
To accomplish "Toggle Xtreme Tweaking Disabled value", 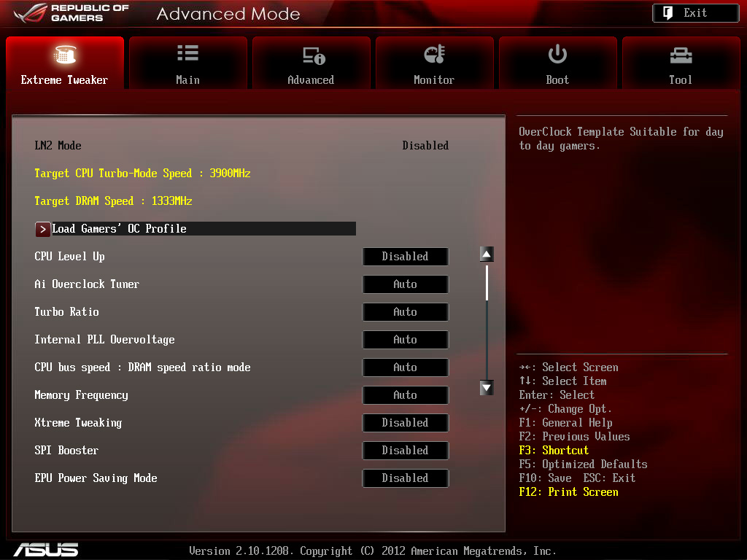I will click(406, 423).
